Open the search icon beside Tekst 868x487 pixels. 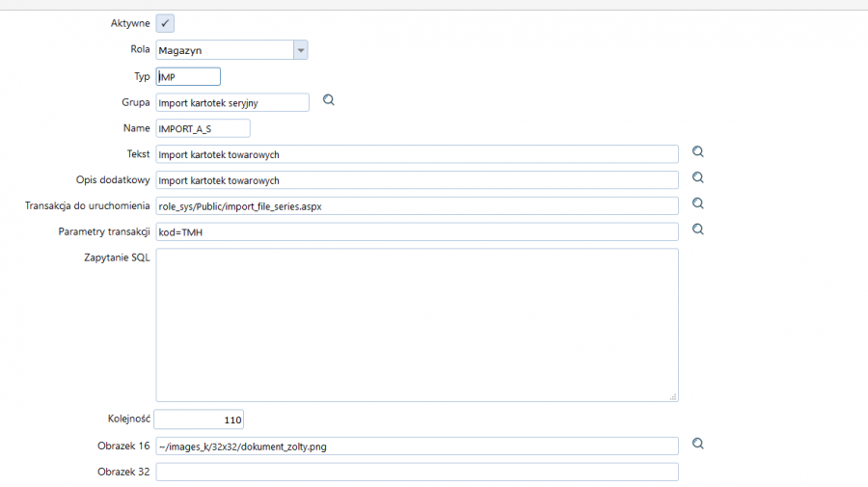point(698,151)
